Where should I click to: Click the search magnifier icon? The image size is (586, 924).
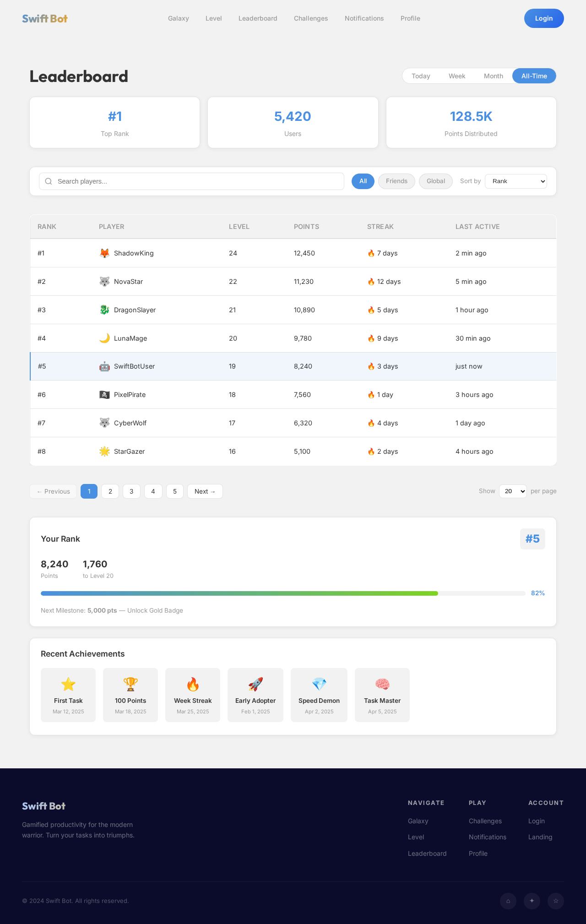49,181
